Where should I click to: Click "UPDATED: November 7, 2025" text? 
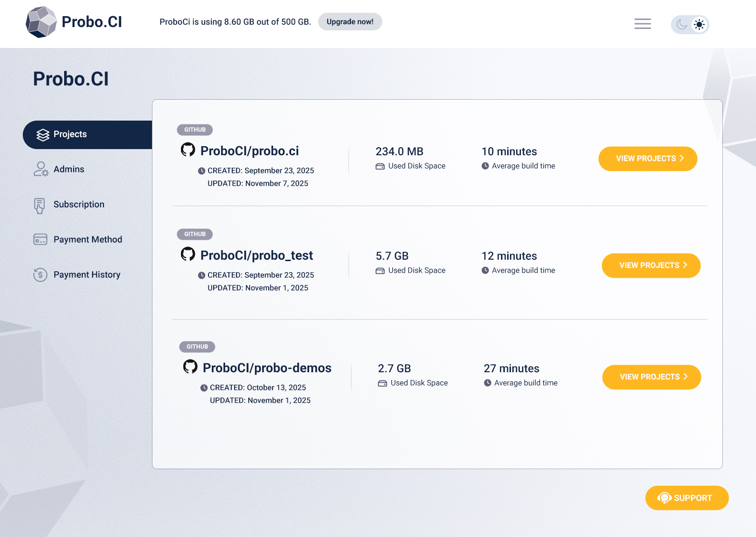click(x=258, y=183)
